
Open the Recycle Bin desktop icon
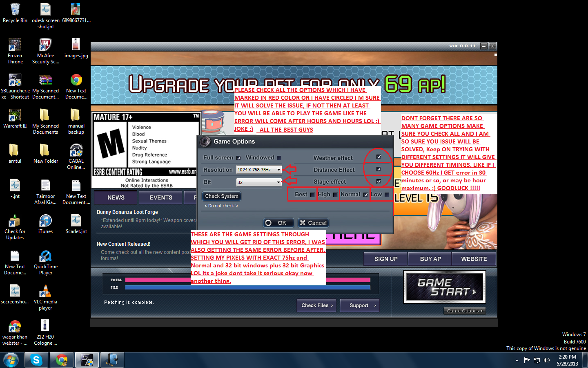point(15,13)
